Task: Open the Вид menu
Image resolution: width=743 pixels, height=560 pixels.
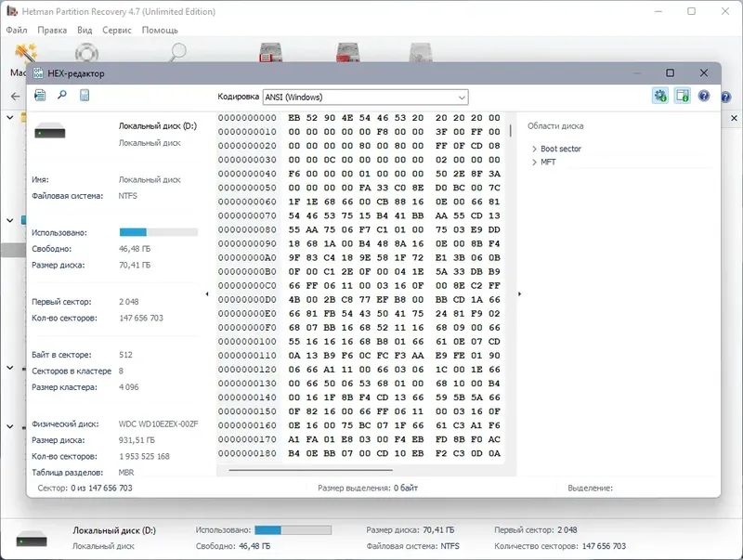Action: coord(85,30)
